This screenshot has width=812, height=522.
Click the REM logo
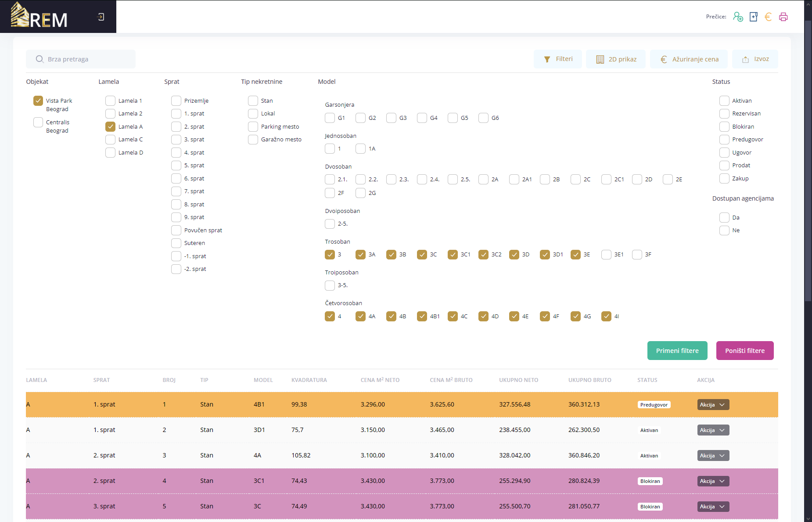click(x=40, y=16)
